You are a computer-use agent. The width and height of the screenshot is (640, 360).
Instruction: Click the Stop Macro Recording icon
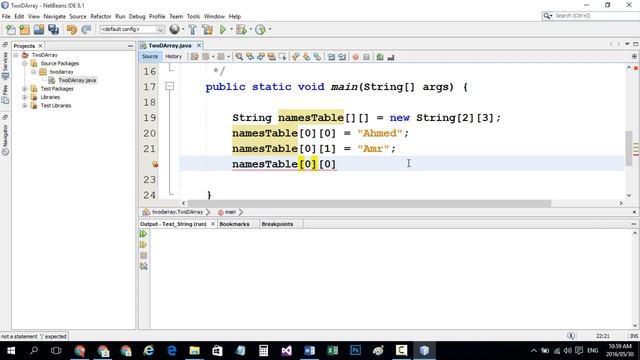367,57
